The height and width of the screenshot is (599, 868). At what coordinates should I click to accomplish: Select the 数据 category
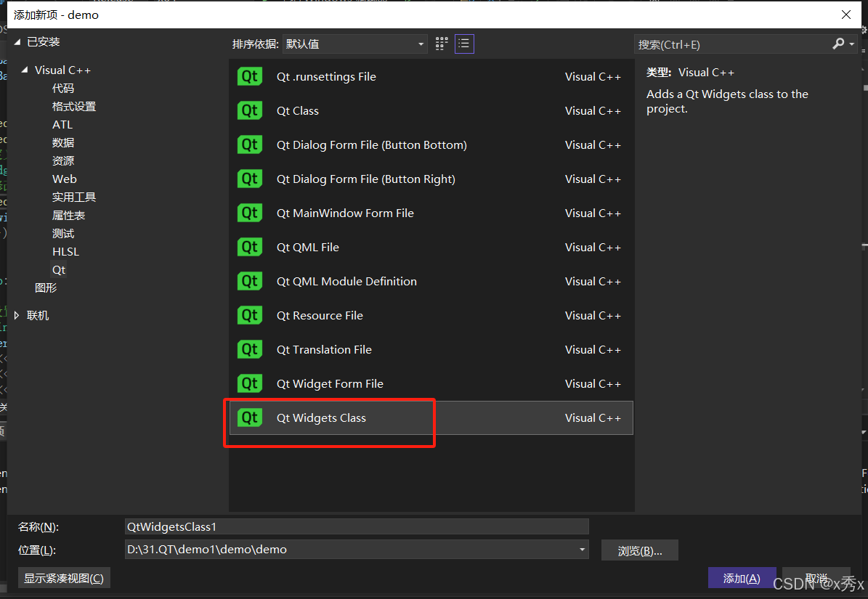click(x=63, y=143)
